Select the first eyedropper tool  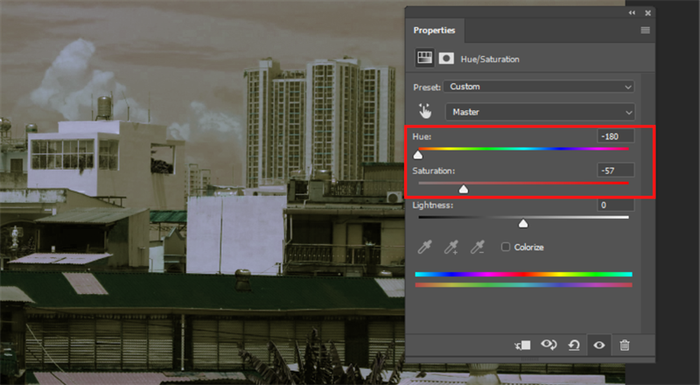(x=425, y=247)
